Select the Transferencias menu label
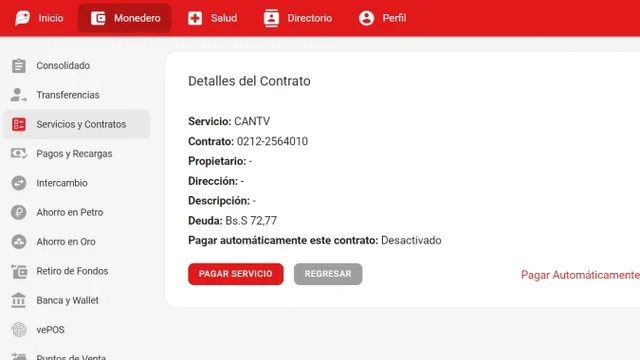 (68, 95)
